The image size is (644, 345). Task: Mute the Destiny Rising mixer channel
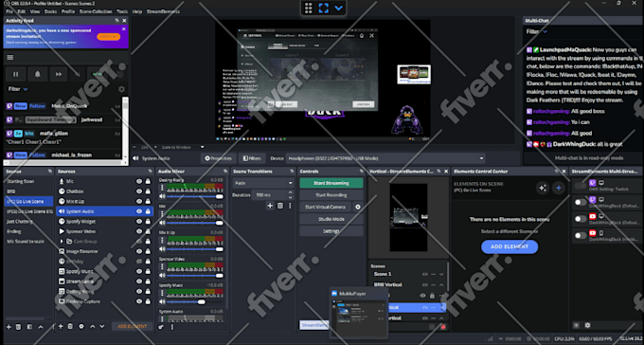click(162, 196)
